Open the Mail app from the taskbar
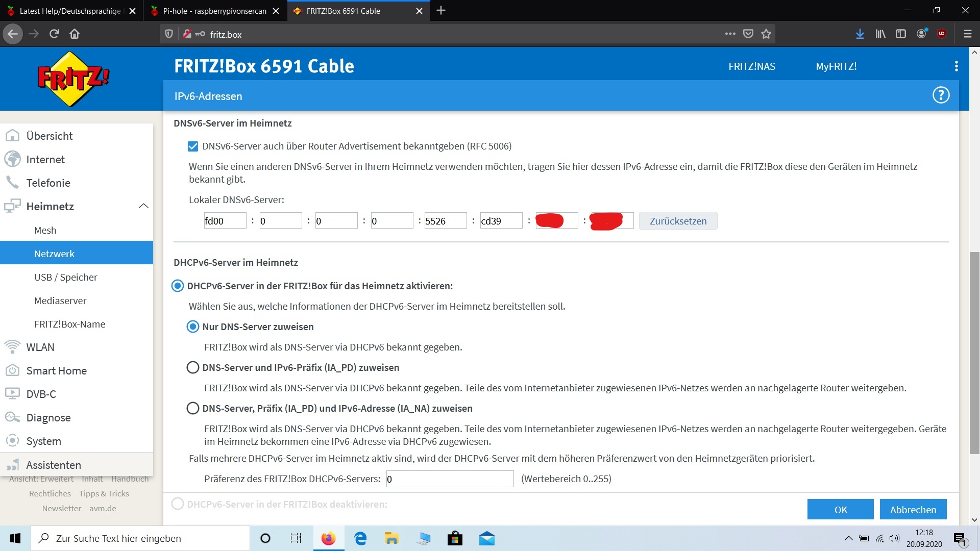Viewport: 980px width, 551px height. pos(486,538)
